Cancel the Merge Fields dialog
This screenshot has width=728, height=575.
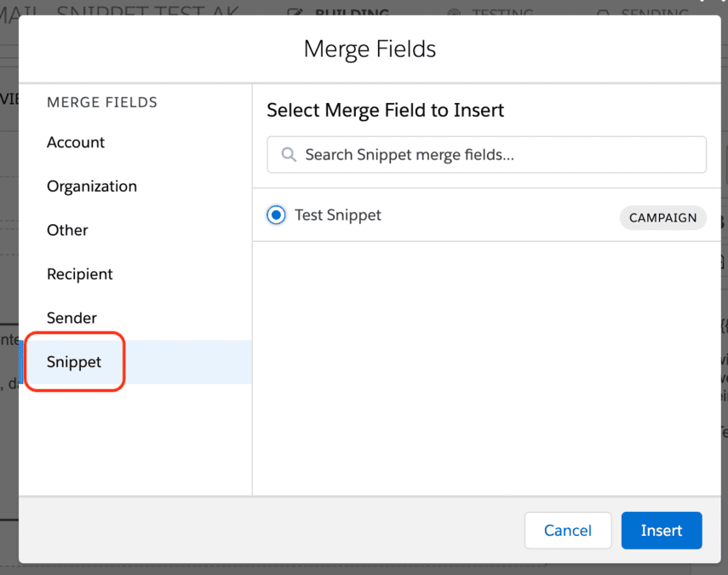pyautogui.click(x=568, y=531)
